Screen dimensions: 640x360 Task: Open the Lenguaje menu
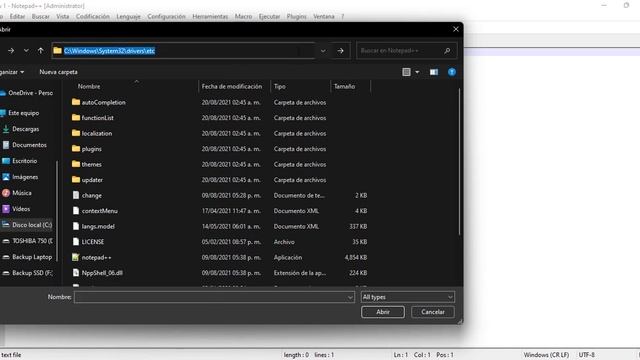pyautogui.click(x=128, y=16)
